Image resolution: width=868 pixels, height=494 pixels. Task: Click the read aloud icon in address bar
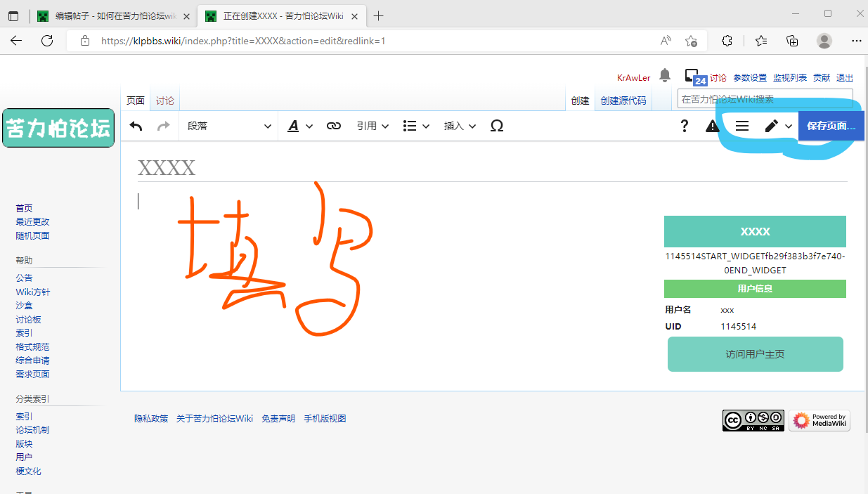pyautogui.click(x=666, y=41)
